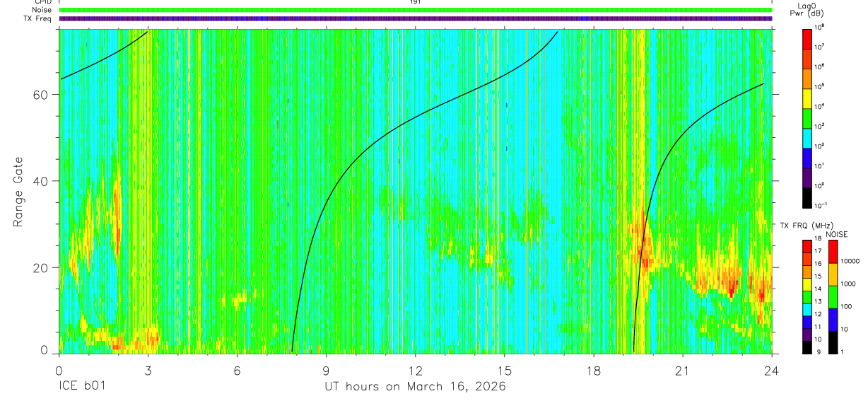Click the 'NOISE' legend title
The height and width of the screenshot is (401, 868).
click(x=836, y=233)
